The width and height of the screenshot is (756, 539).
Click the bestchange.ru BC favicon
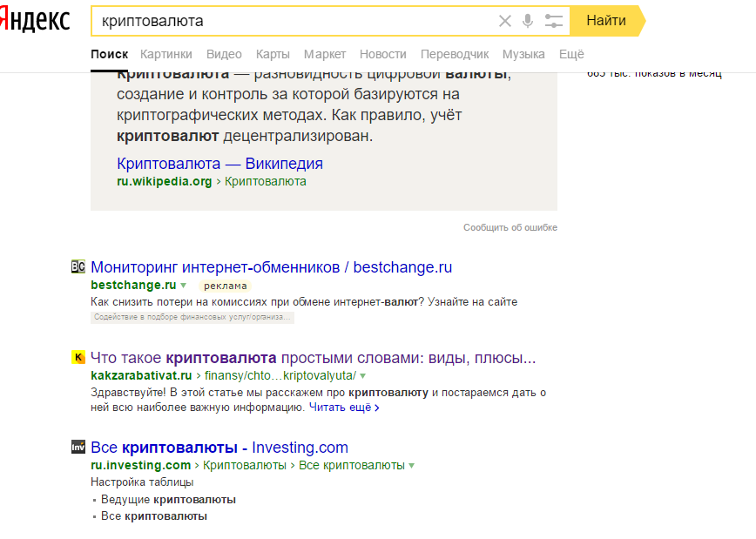click(x=78, y=266)
